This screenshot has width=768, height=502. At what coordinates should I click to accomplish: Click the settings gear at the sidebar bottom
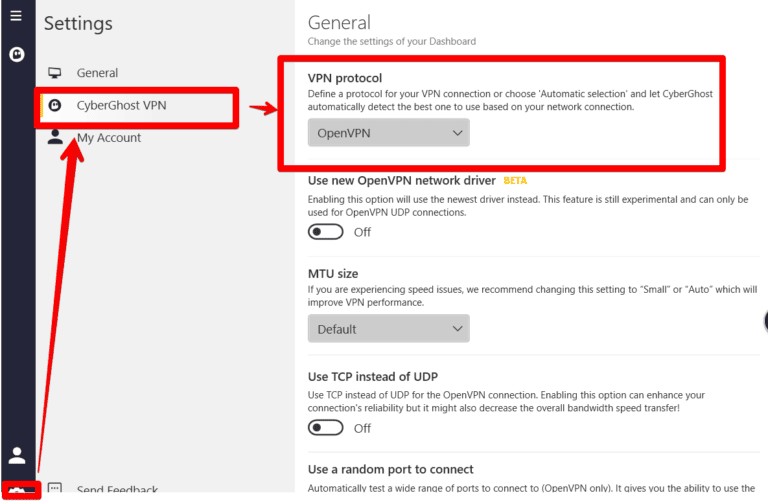pyautogui.click(x=18, y=490)
